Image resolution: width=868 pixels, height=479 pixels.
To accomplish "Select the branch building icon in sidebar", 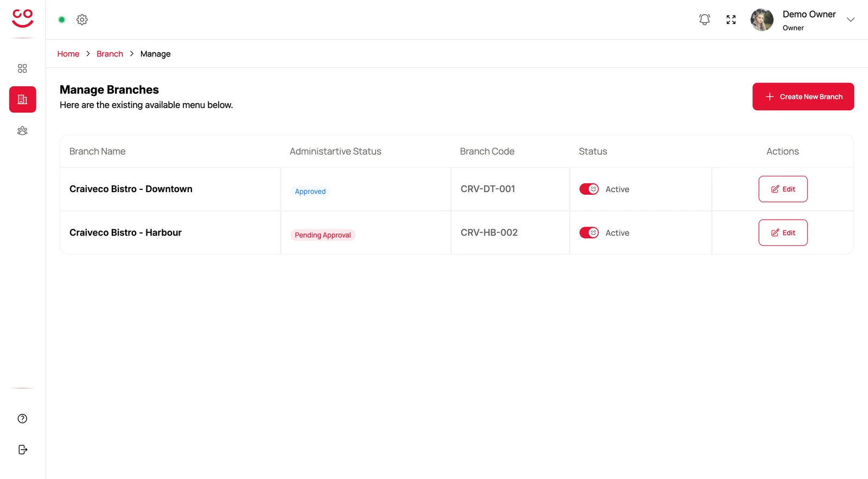I will pos(23,99).
